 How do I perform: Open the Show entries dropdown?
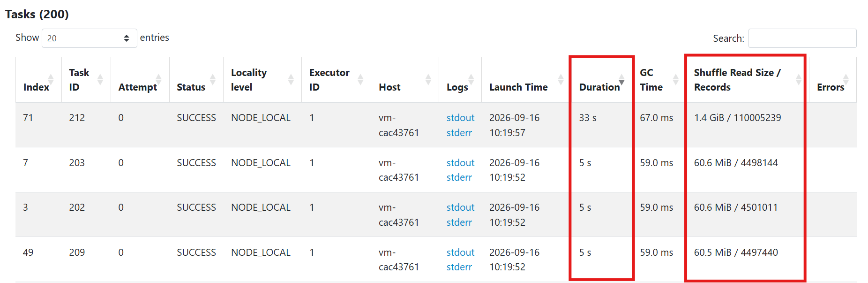89,38
